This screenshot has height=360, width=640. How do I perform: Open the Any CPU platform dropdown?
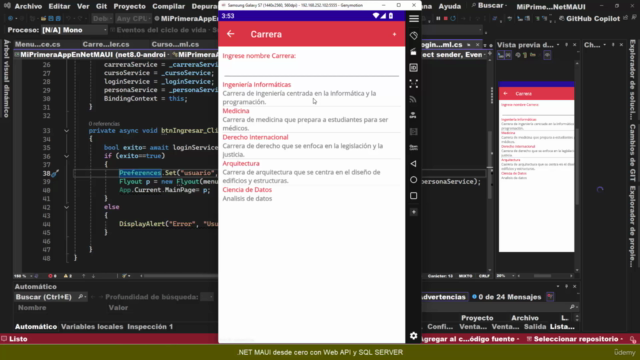(x=133, y=19)
